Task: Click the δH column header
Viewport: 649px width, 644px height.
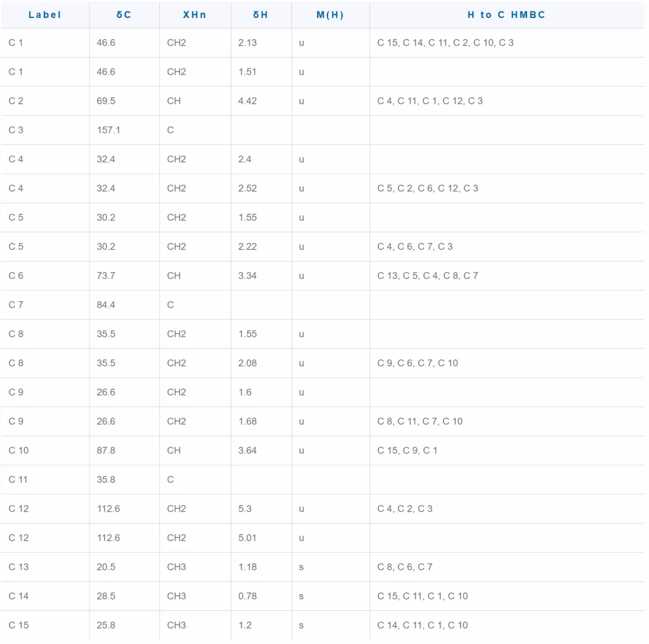Action: [x=261, y=15]
